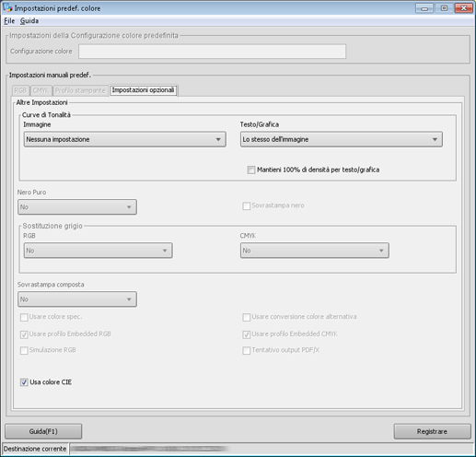Toggle Tentativo output PDF/X checkbox
The image size is (476, 457).
coord(246,350)
